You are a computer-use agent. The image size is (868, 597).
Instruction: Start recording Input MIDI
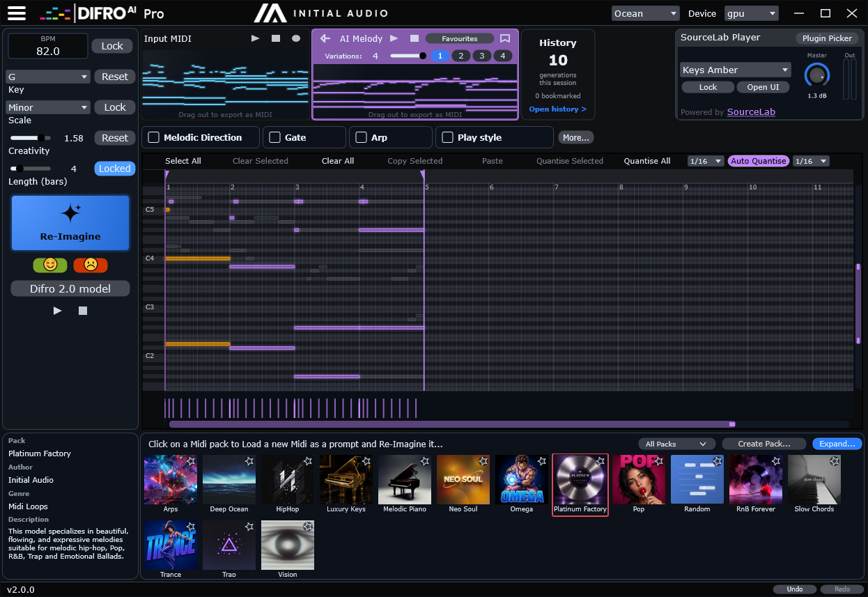tap(296, 38)
